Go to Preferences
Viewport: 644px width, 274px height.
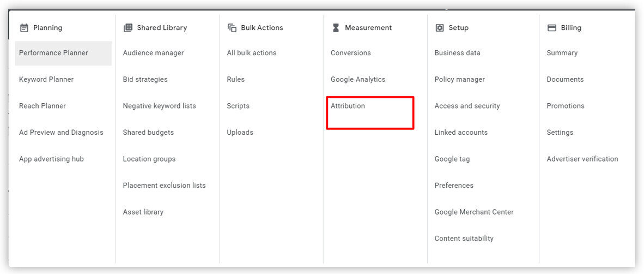coord(454,185)
